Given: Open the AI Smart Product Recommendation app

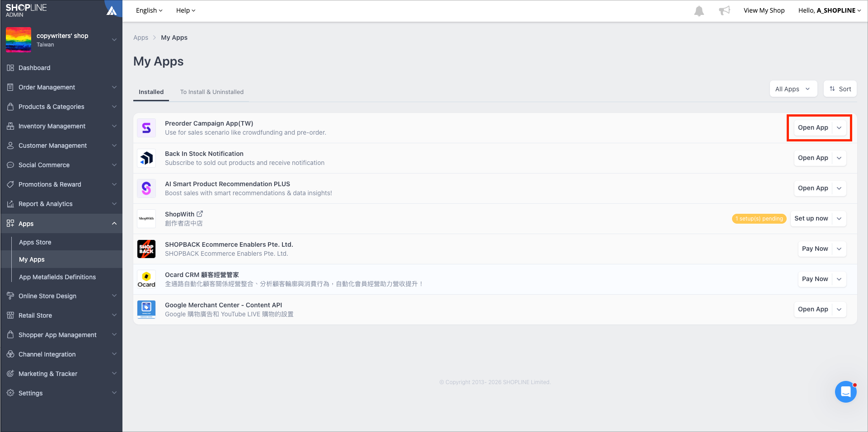Looking at the screenshot, I should point(813,188).
